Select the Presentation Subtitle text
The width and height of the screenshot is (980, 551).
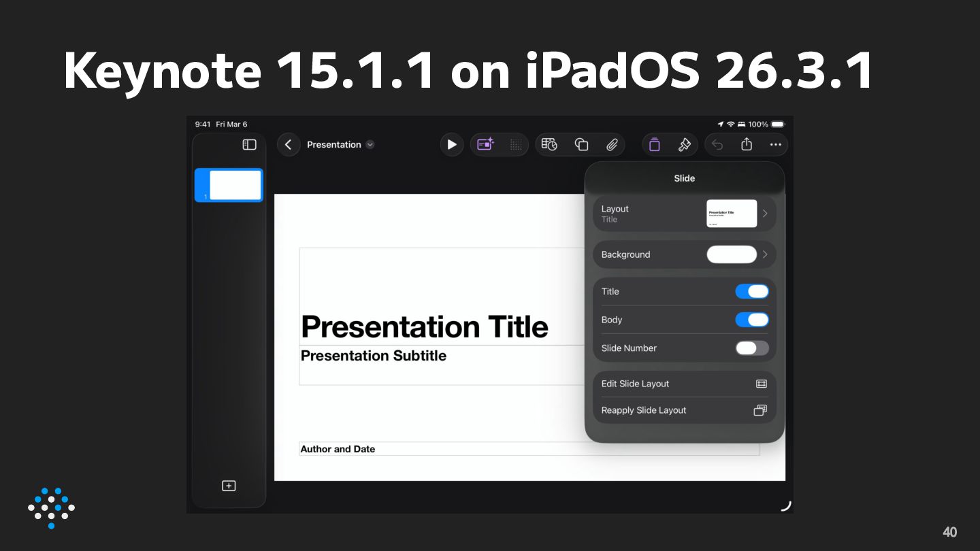[x=374, y=356]
